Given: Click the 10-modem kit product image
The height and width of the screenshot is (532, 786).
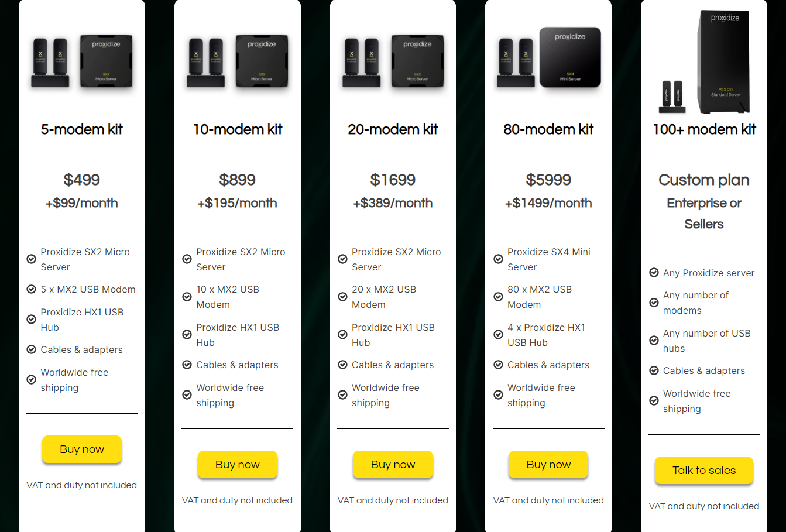Looking at the screenshot, I should (x=238, y=61).
